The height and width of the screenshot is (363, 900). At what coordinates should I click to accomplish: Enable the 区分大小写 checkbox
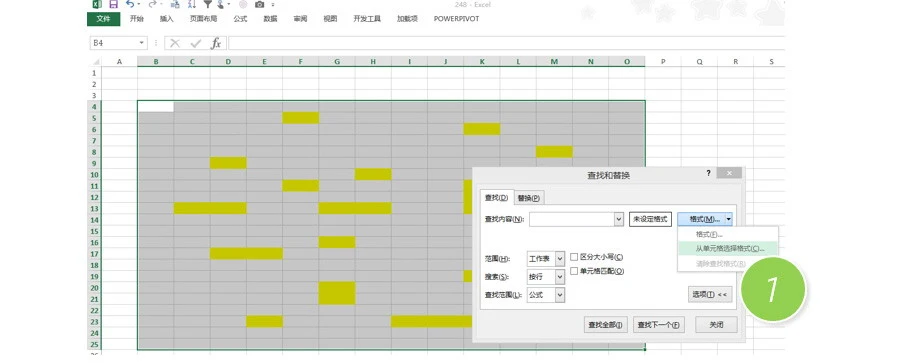coord(574,257)
